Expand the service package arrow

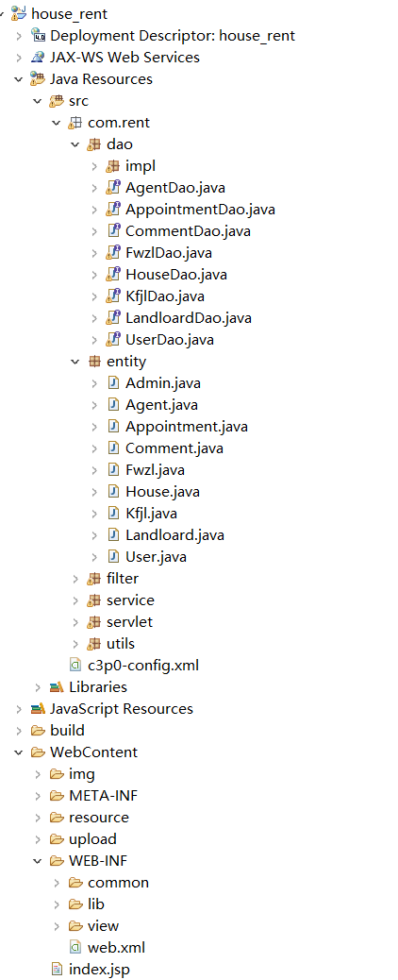(75, 600)
